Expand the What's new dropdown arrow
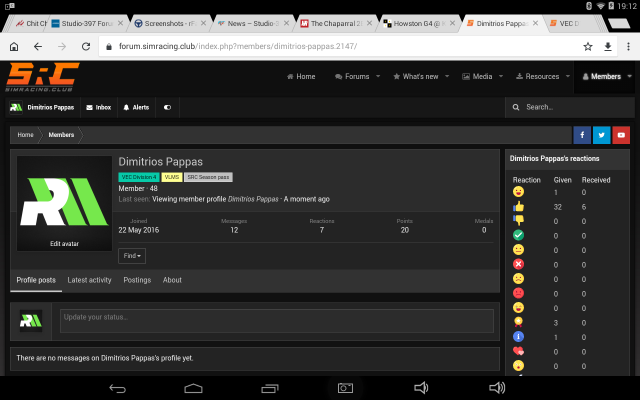 coord(447,76)
